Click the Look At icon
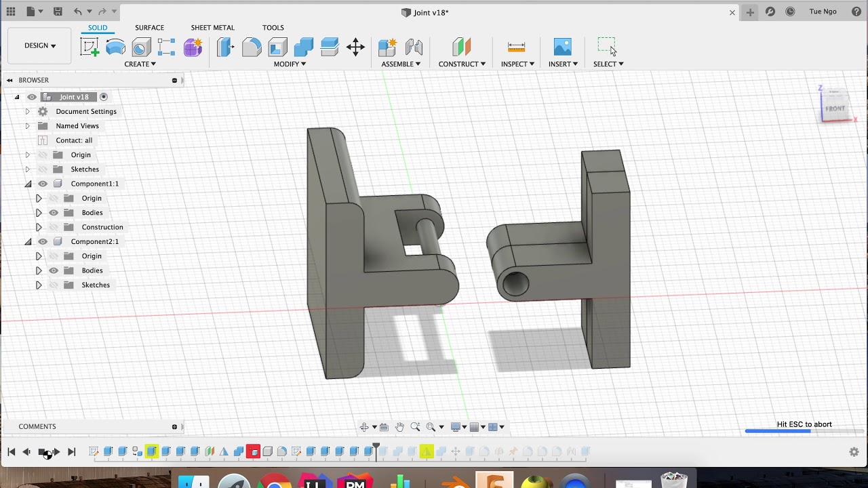The width and height of the screenshot is (868, 488). [384, 427]
